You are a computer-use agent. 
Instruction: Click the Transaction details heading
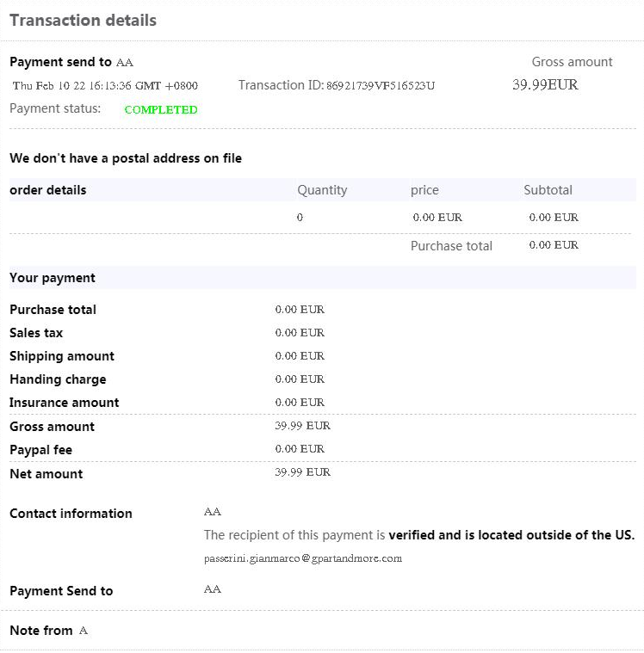point(83,20)
